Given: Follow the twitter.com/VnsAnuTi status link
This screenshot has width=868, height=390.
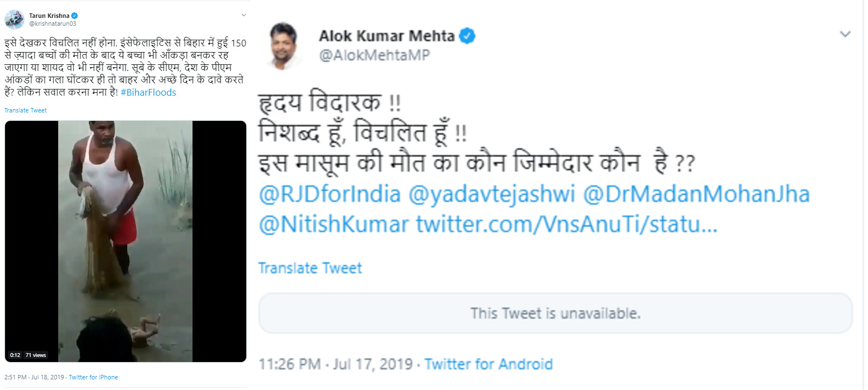Looking at the screenshot, I should coord(566,224).
